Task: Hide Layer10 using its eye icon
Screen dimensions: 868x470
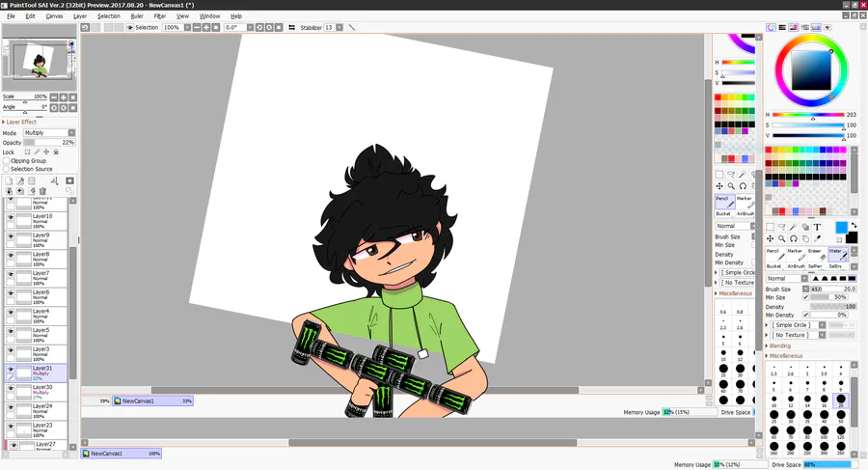Action: click(11, 217)
